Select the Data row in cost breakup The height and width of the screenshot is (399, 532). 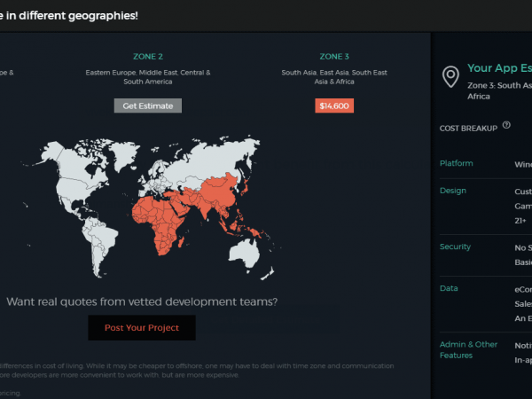449,288
